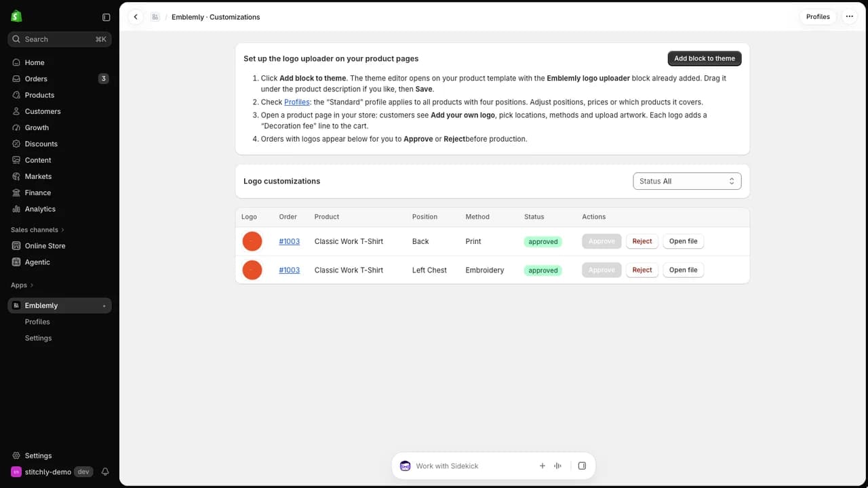Expand the Sales channels section
This screenshot has height=488, width=868.
[x=37, y=230]
